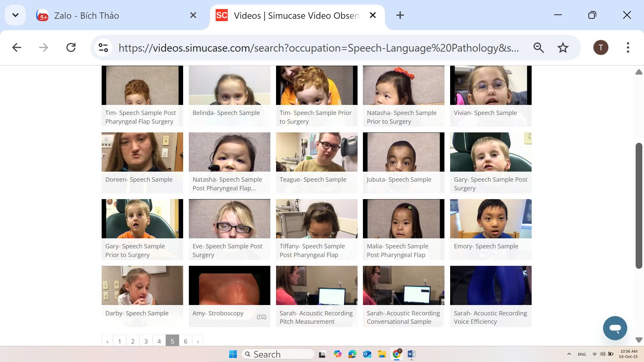Open the Emory- Speech Sample video link
Image resolution: width=644 pixels, height=362 pixels.
486,246
